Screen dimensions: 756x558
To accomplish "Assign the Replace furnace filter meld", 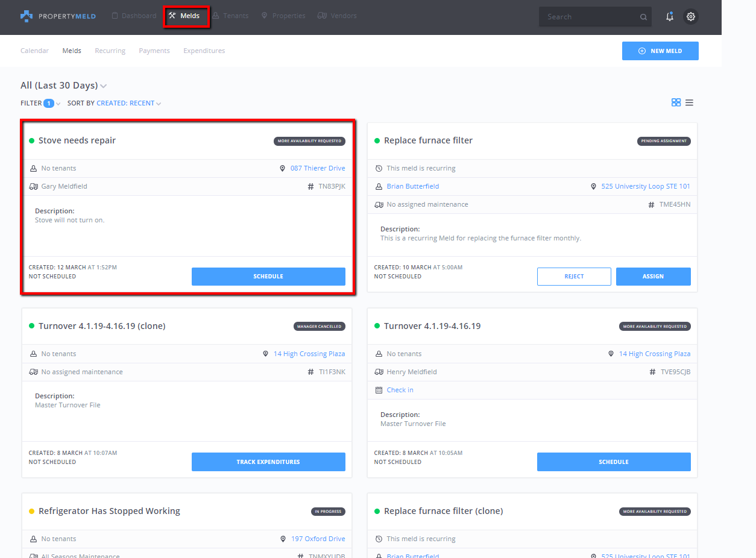I will click(x=653, y=277).
